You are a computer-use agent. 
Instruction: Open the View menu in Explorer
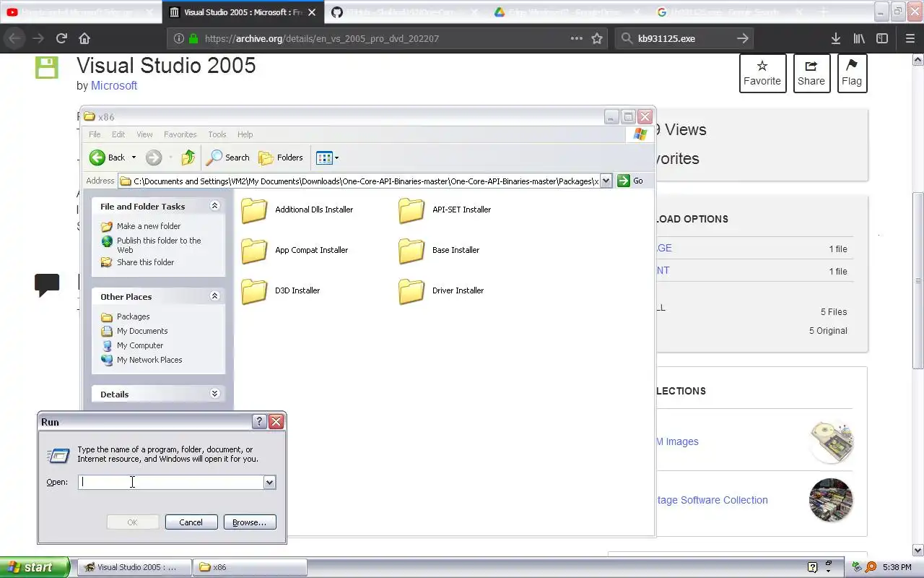click(144, 134)
